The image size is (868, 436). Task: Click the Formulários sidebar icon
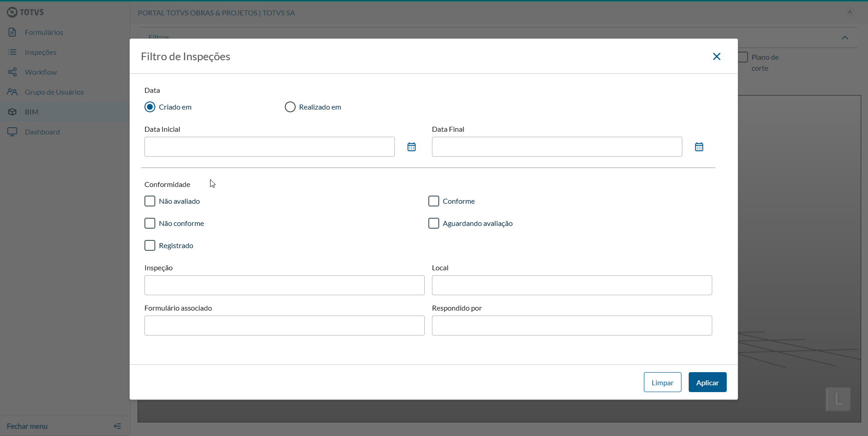pos(12,32)
